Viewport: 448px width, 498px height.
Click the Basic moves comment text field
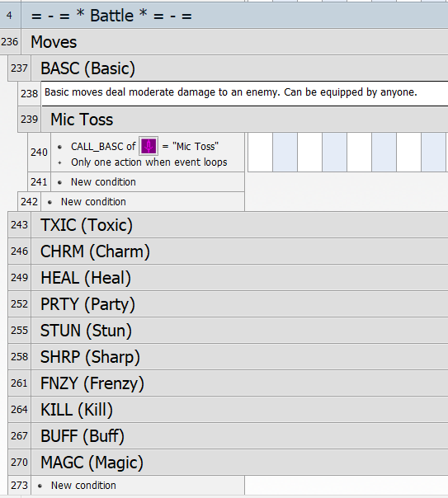pyautogui.click(x=244, y=93)
